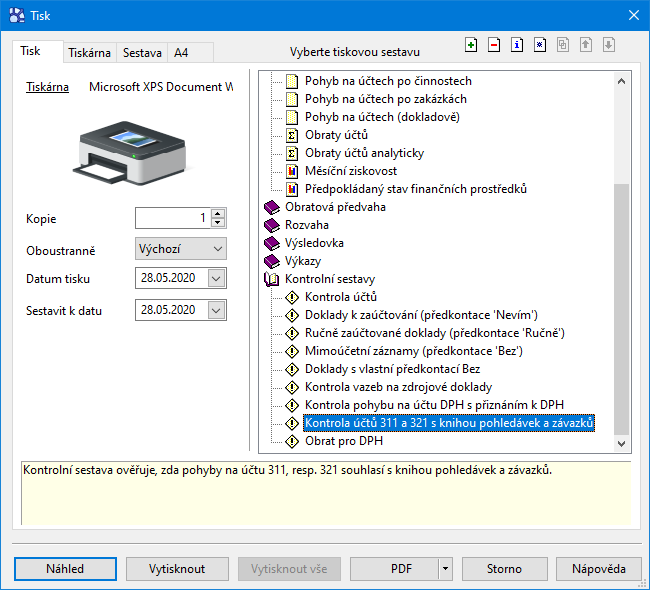Viewport: 650px width, 590px height.
Task: Close the Tisk dialog window
Action: pos(634,15)
